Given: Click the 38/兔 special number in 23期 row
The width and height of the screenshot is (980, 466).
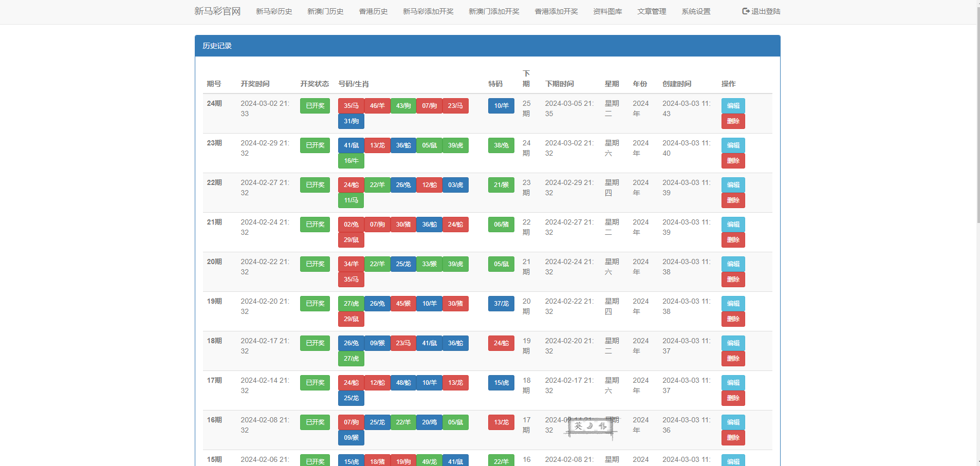Looking at the screenshot, I should coord(501,145).
